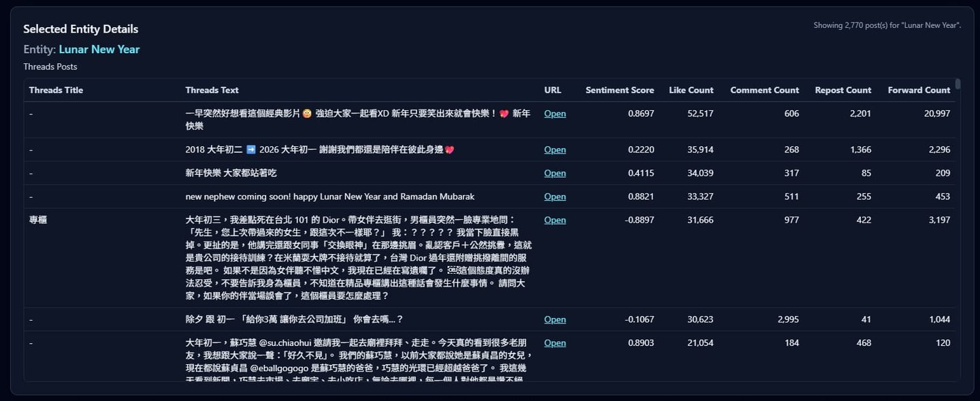
Task: Click post text starting 大年初三 about Dior
Action: point(359,258)
